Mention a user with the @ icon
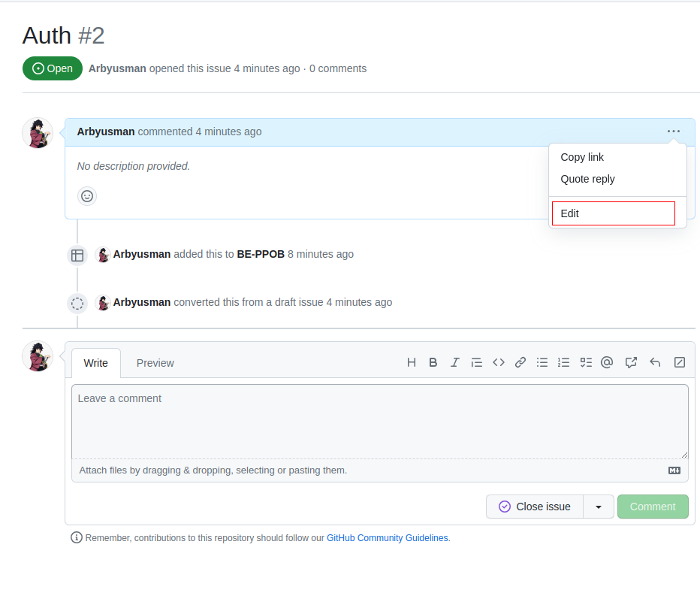700x611 pixels. (607, 362)
